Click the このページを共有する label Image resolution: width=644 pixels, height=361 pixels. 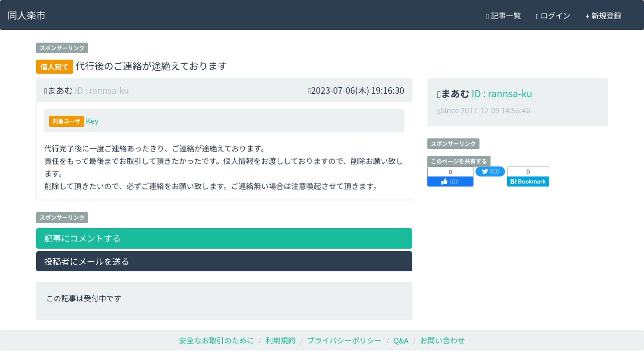tap(459, 161)
